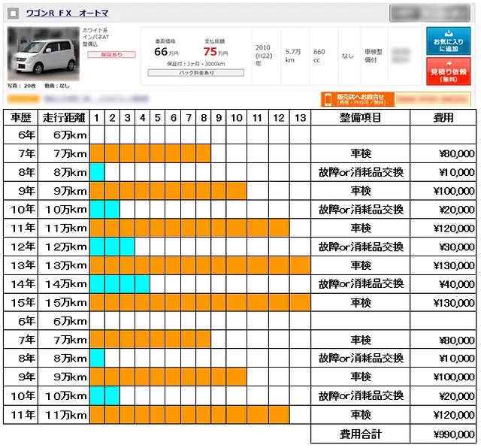Click the 保証付：3ヶ月・3000km text
This screenshot has height=448, width=481.
195,64
